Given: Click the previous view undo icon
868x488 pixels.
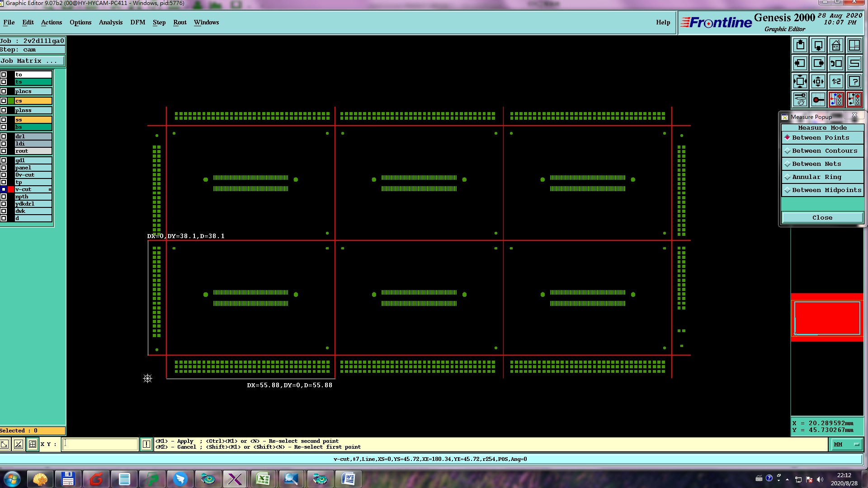Looking at the screenshot, I should [x=836, y=63].
